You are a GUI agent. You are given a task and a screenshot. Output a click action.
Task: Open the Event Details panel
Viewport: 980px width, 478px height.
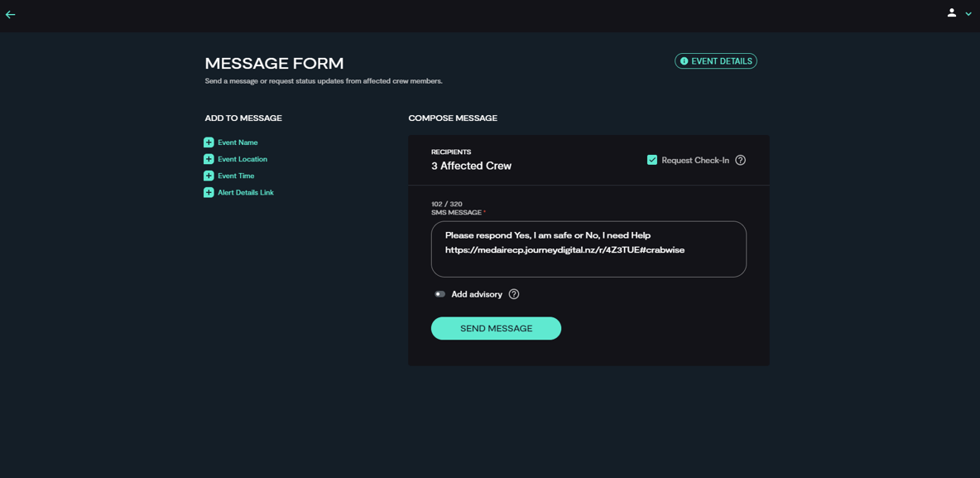(715, 60)
